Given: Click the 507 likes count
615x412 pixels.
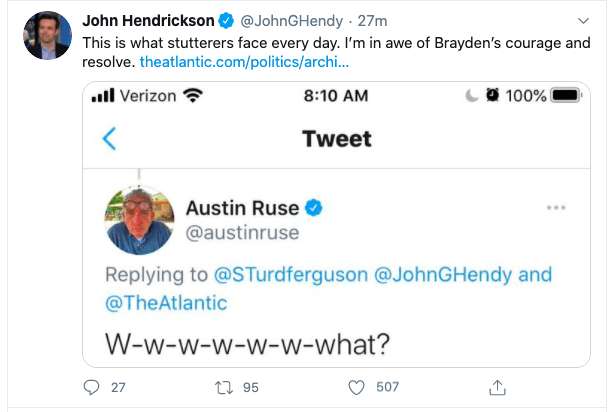Looking at the screenshot, I should coord(388,387).
